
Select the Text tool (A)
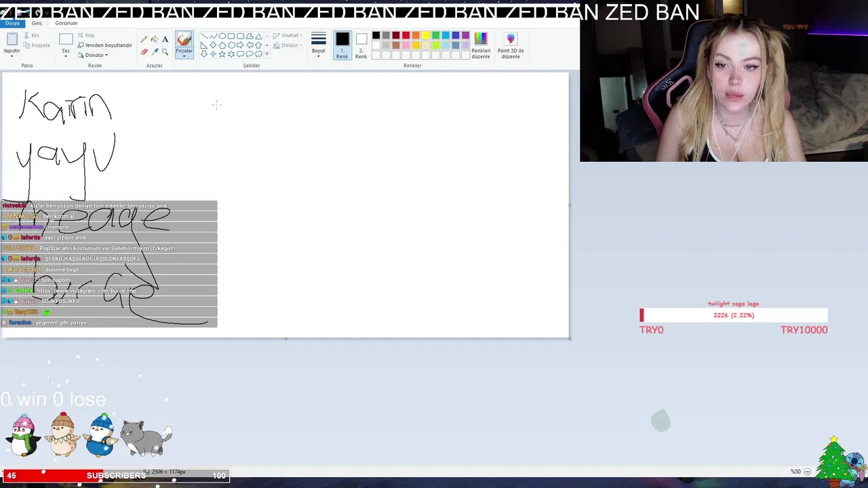(165, 39)
